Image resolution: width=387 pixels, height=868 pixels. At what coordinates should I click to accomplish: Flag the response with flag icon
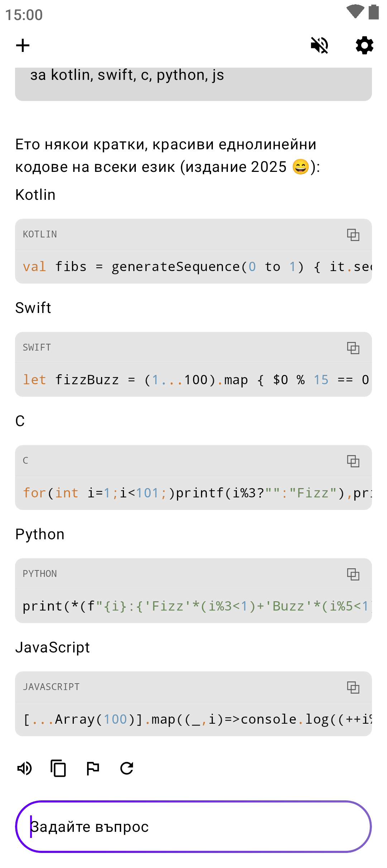(93, 768)
